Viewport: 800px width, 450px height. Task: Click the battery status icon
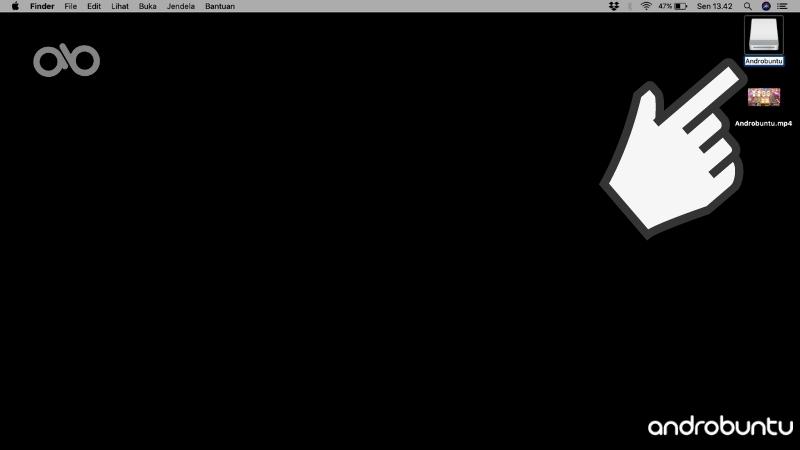point(681,6)
